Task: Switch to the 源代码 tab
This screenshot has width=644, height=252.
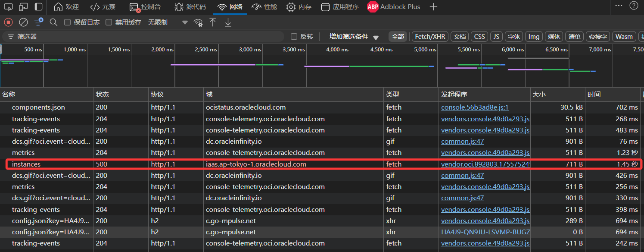Action: click(x=190, y=7)
